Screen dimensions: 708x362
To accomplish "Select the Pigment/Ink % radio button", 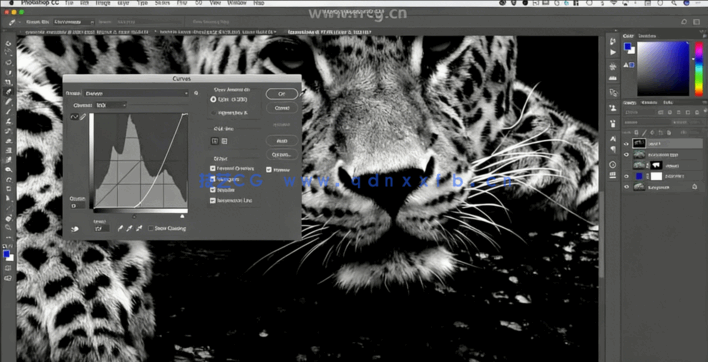I will [213, 113].
